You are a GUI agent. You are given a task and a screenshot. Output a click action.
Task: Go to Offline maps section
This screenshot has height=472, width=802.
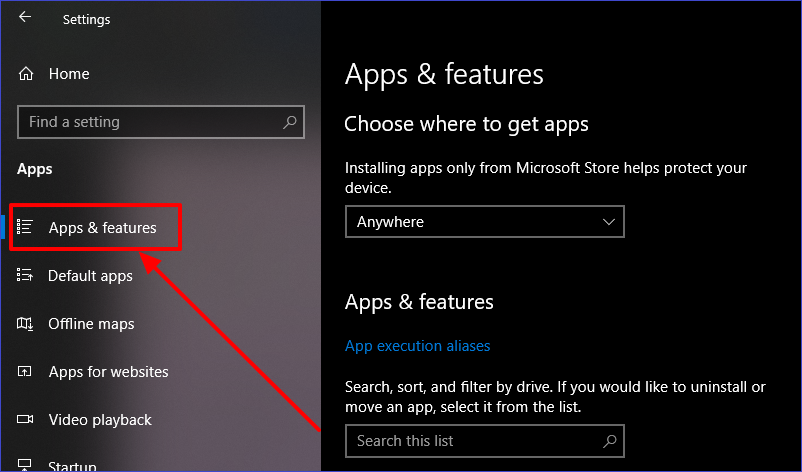click(91, 324)
